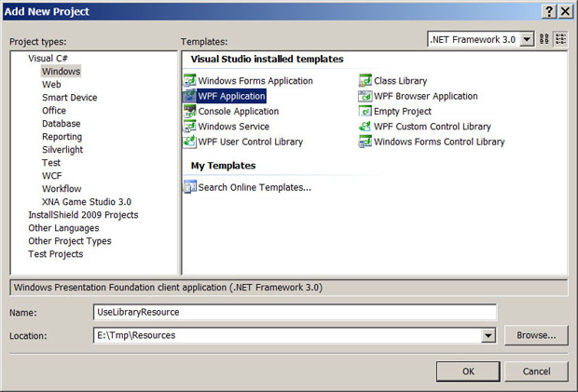The image size is (578, 392).
Task: Choose Windows Forms Control Library label
Action: (439, 142)
